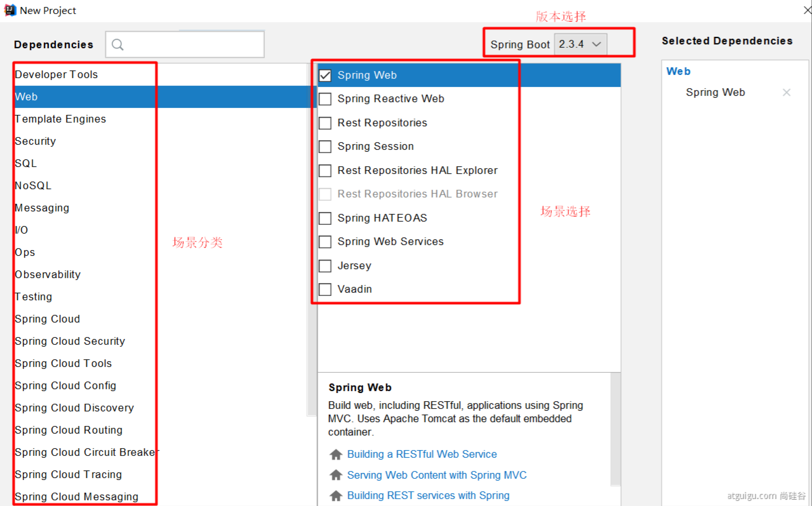Click the house icon beside Building REST services
The image size is (812, 506).
coord(336,496)
